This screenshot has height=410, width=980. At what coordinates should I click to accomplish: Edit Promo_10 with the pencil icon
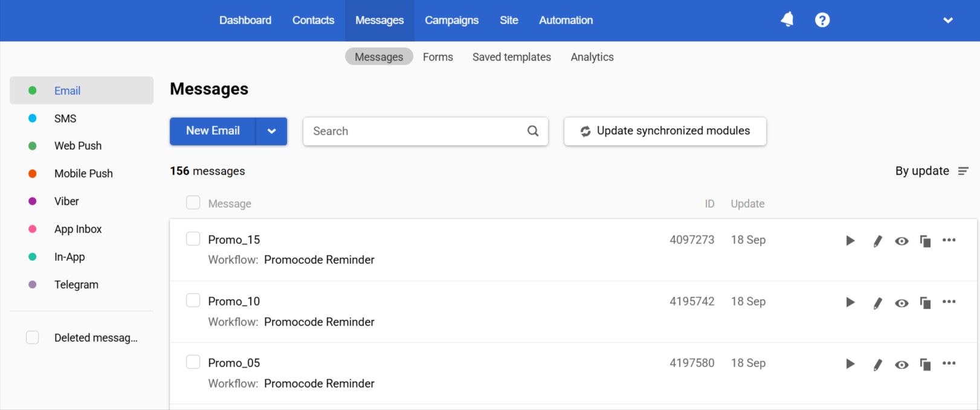(877, 303)
